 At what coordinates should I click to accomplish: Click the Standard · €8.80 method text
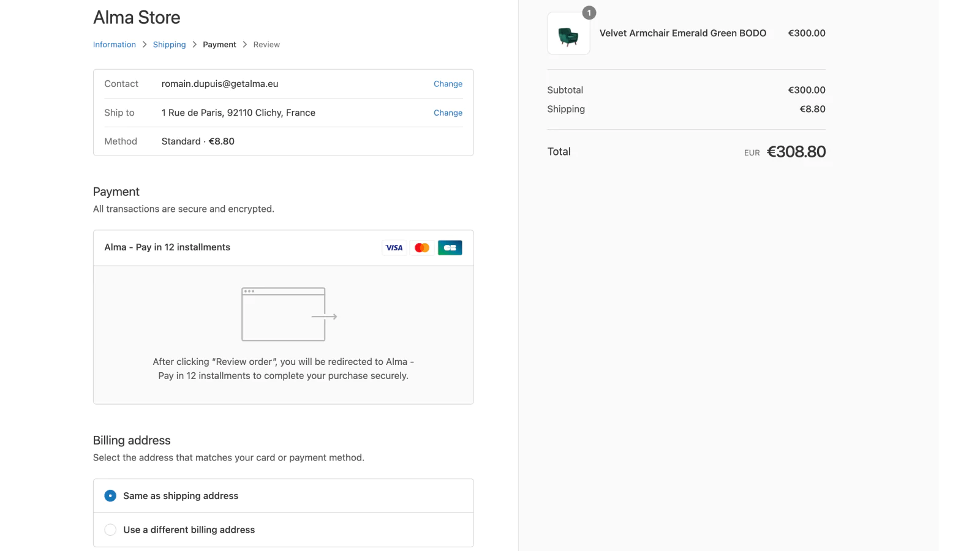click(198, 141)
